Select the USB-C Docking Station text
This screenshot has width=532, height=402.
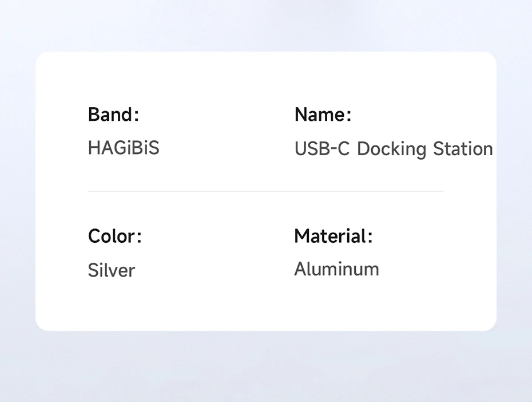pyautogui.click(x=393, y=149)
